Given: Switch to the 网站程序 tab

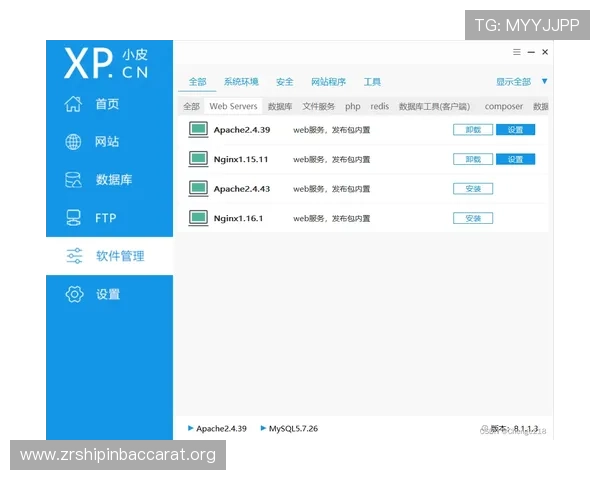Looking at the screenshot, I should (328, 82).
